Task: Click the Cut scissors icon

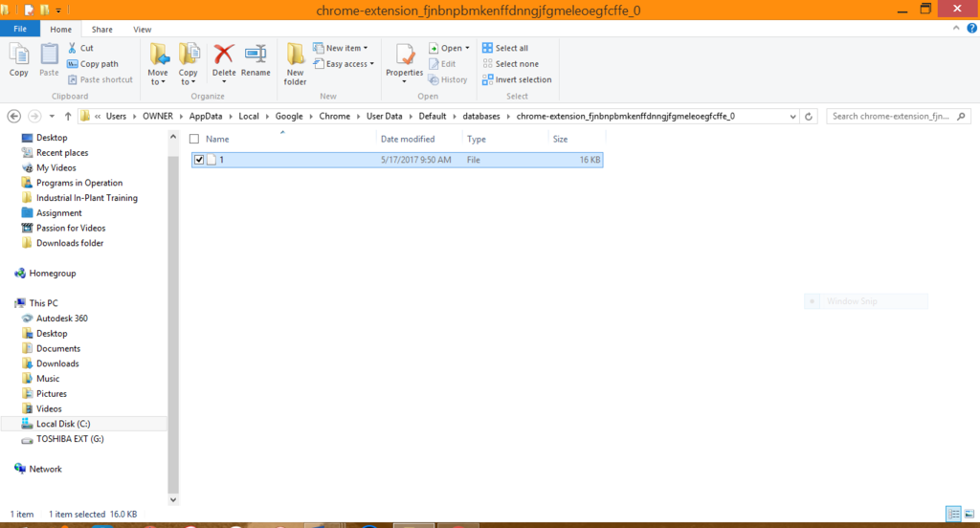Action: click(74, 48)
